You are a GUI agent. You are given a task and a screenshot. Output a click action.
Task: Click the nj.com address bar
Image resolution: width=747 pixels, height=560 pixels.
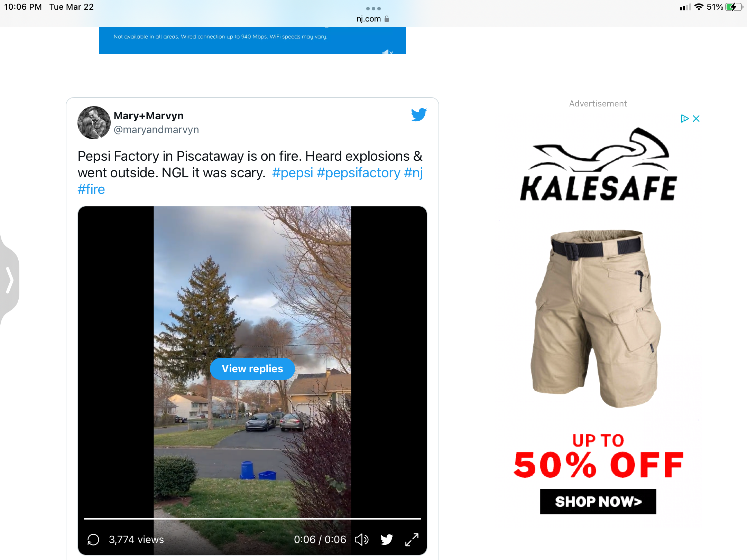pyautogui.click(x=373, y=19)
